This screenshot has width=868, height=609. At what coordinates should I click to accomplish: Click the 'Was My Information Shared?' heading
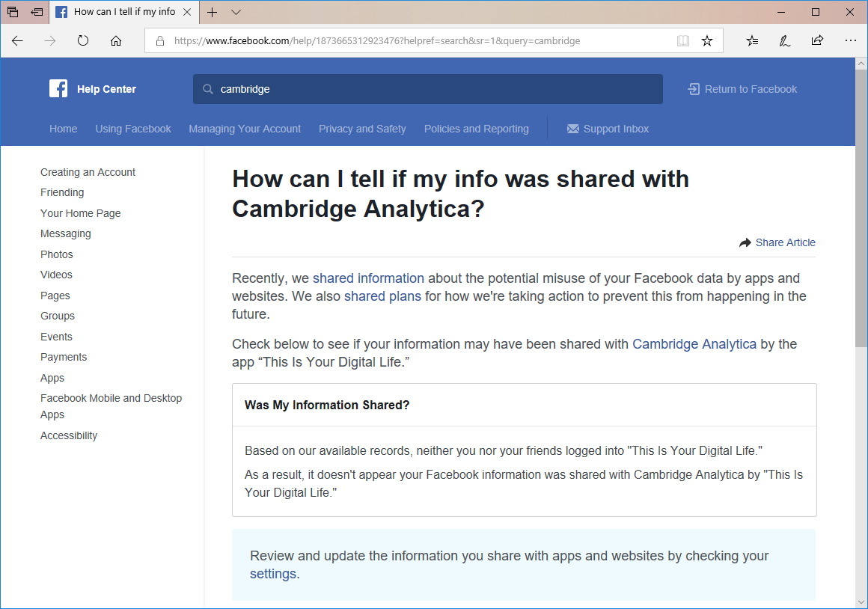(326, 406)
